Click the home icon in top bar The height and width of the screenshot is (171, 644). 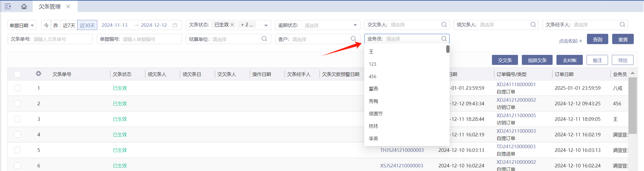[24, 6]
